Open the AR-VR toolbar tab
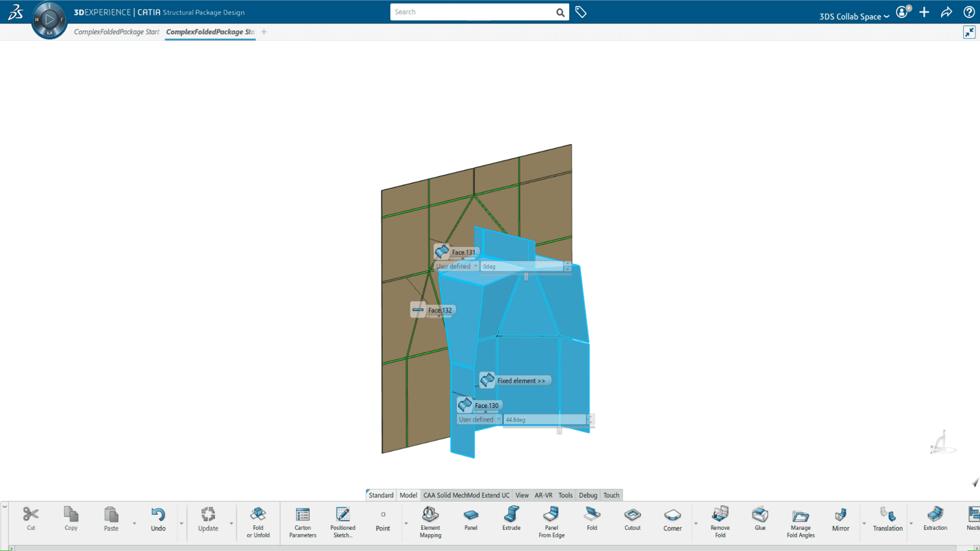This screenshot has width=980, height=551. [543, 495]
